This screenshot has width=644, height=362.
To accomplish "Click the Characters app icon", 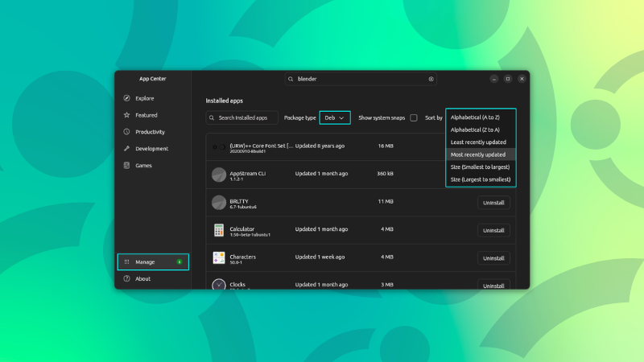I will [219, 258].
